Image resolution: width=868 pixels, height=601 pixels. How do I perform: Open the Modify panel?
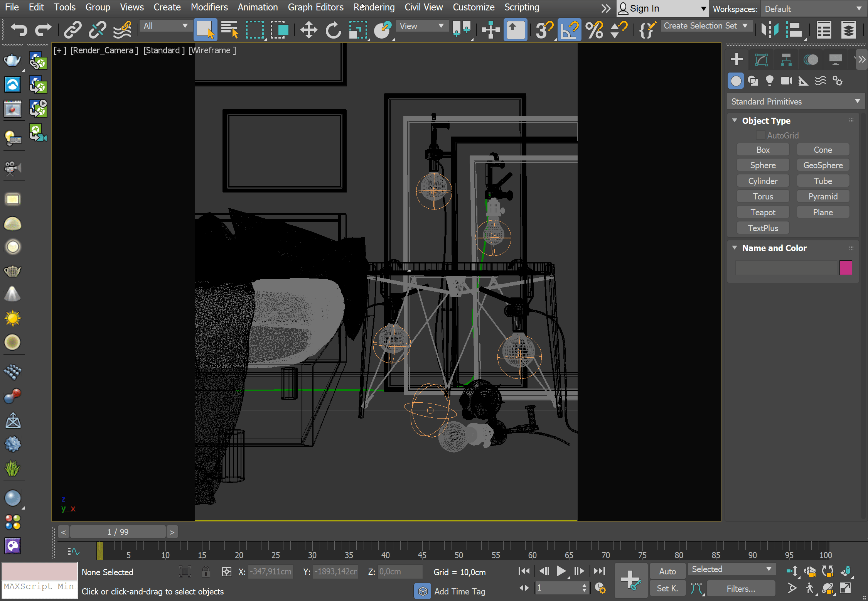[x=761, y=59]
